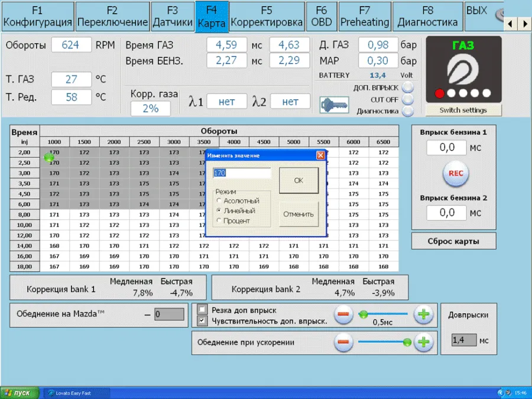Switch to F8 Диагностика tab
532x399 pixels.
pyautogui.click(x=427, y=17)
